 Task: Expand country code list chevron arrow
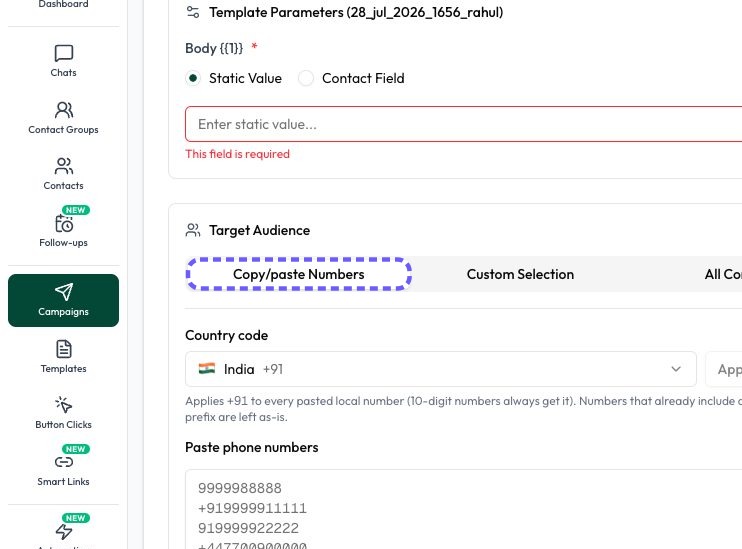point(676,369)
